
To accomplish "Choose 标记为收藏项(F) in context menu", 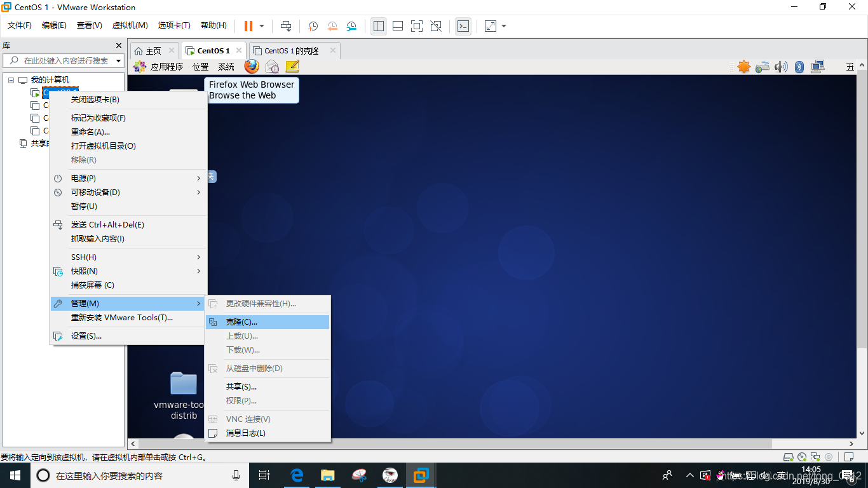I will click(x=128, y=118).
